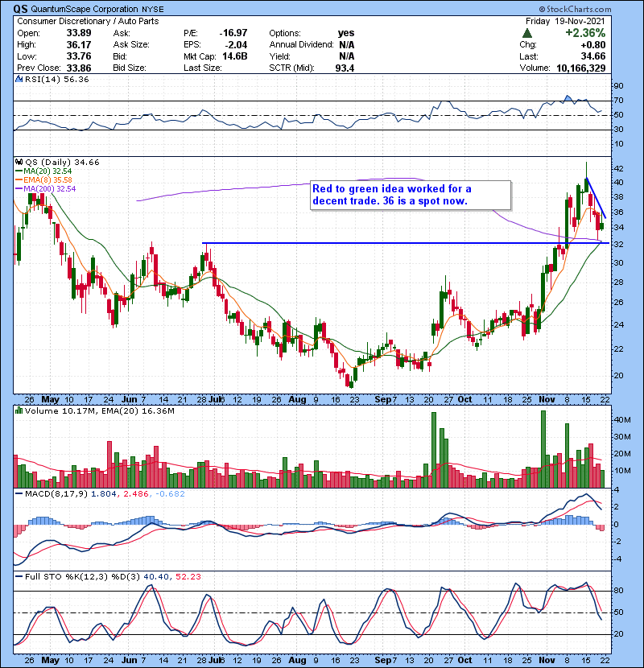This screenshot has height=668, width=644.
Task: Click the Consumer Discretionary / Auto Parts sector line
Action: (88, 21)
